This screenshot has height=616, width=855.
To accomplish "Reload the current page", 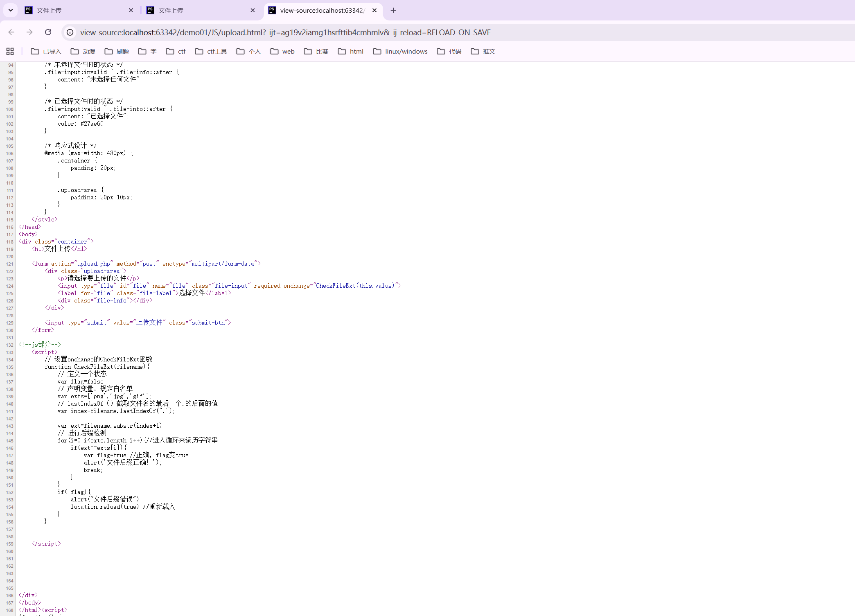I will coord(48,32).
